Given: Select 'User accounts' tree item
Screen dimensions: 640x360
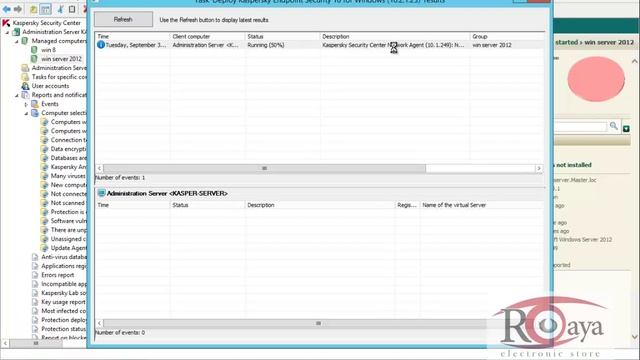Looking at the screenshot, I should pos(51,86).
